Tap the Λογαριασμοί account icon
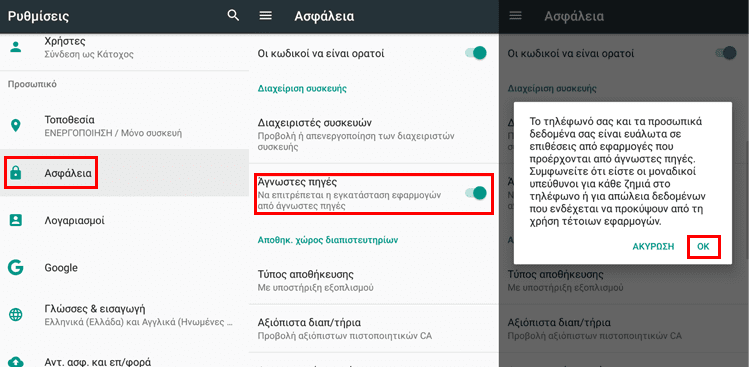 (x=16, y=220)
